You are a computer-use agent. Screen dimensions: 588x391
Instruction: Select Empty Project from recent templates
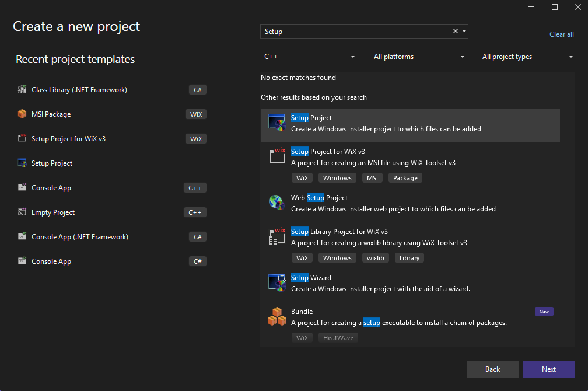tap(53, 212)
